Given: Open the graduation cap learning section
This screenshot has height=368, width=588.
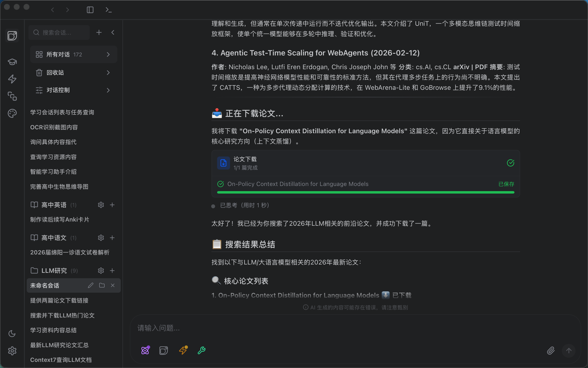Looking at the screenshot, I should tap(12, 62).
